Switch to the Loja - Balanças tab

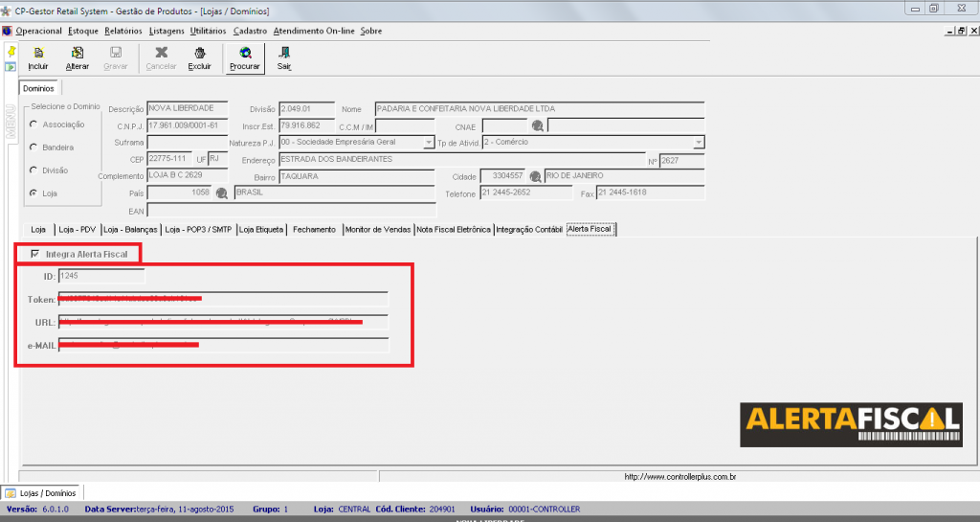pyautogui.click(x=130, y=230)
